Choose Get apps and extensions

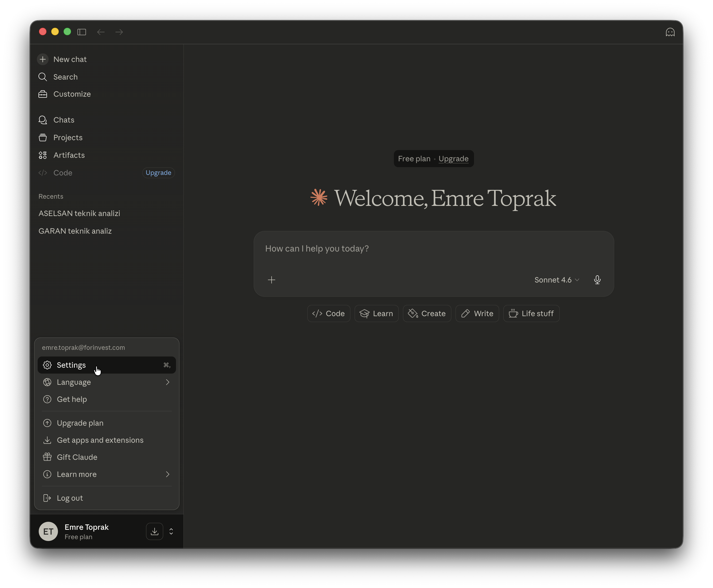pos(106,440)
